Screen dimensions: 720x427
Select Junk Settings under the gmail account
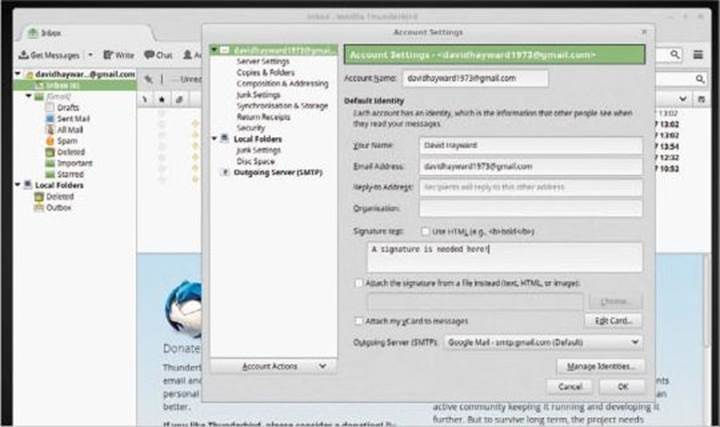coord(258,95)
